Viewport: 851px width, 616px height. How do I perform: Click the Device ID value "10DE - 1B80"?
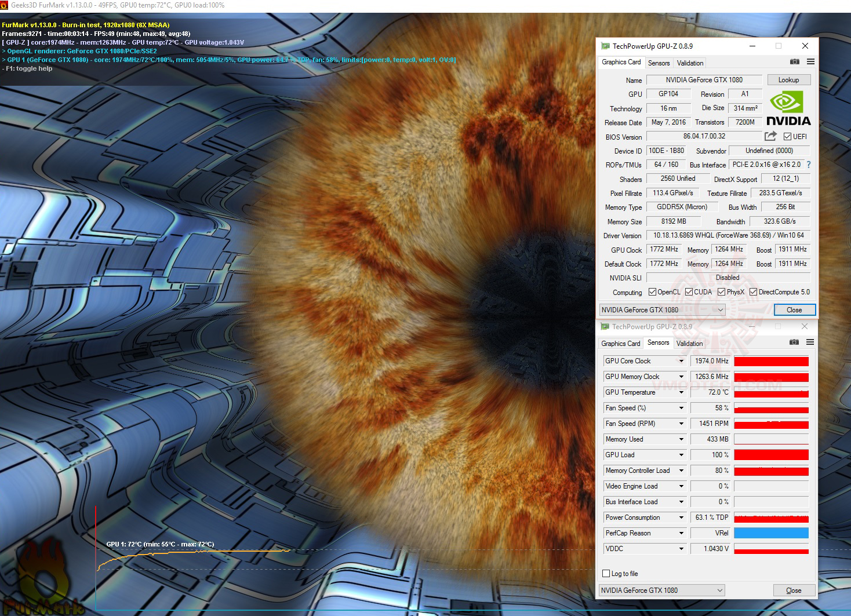[666, 151]
